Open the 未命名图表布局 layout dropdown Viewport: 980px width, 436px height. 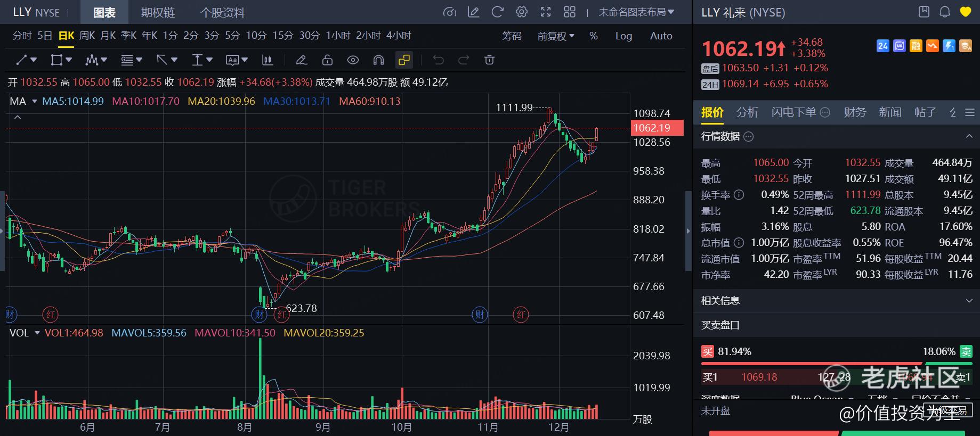tap(636, 12)
